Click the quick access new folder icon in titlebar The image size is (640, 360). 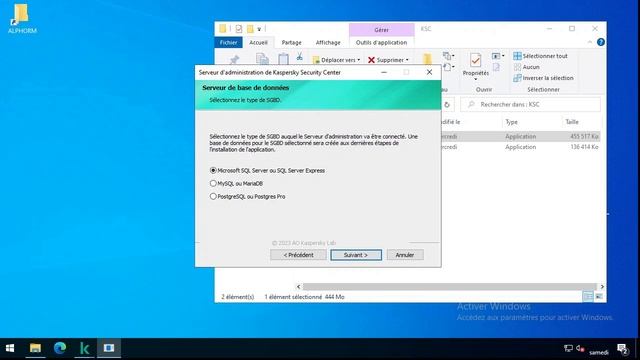click(250, 29)
